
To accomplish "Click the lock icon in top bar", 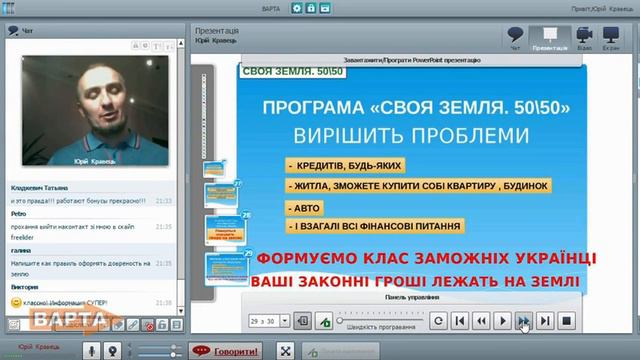I will pos(311,8).
